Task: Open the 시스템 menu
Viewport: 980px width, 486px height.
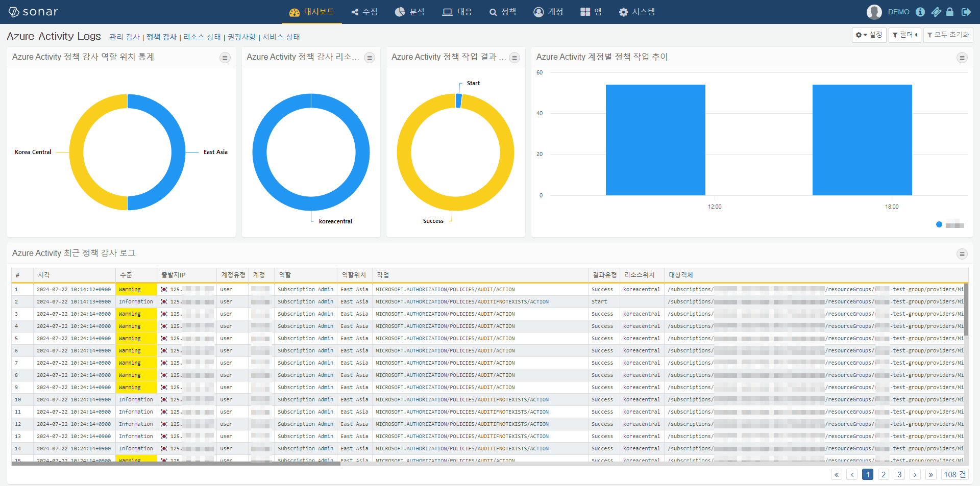Action: [637, 12]
